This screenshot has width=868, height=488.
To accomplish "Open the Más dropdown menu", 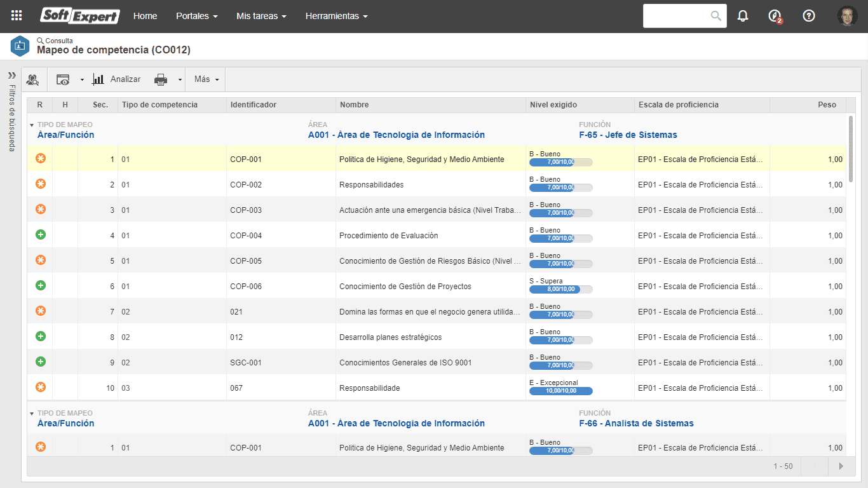I will 207,79.
